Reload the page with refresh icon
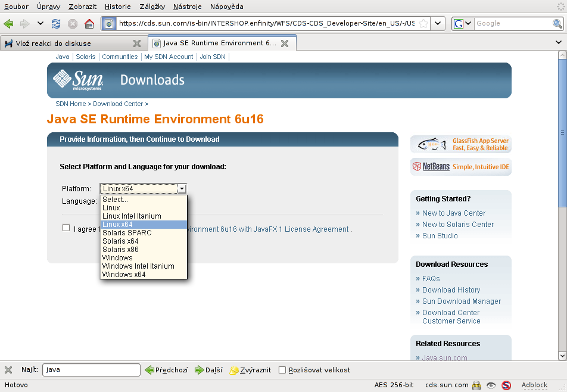The image size is (567, 392). coord(56,24)
